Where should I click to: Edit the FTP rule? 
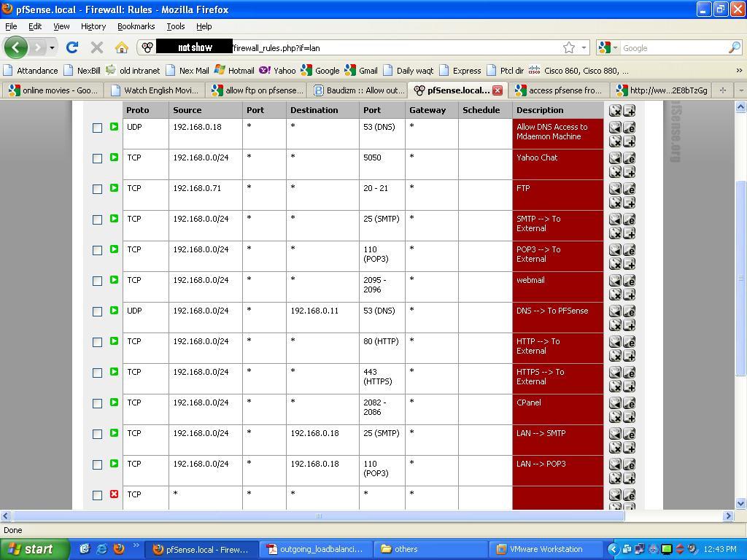coord(629,189)
